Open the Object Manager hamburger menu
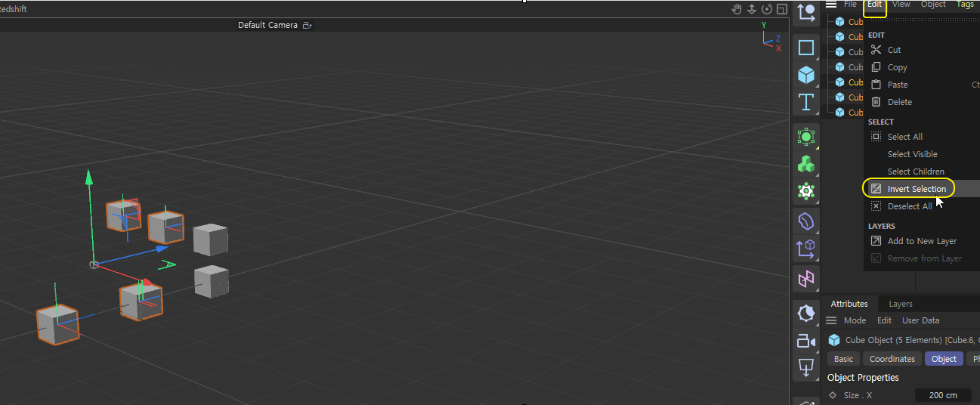 (831, 5)
